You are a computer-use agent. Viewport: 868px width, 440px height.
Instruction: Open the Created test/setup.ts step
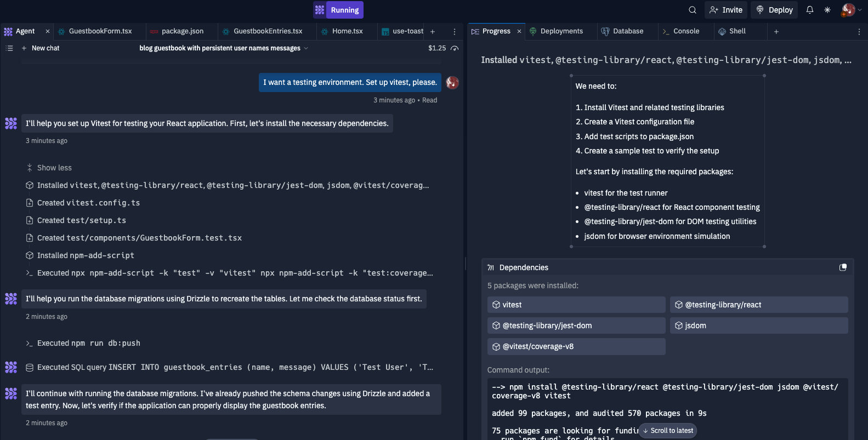76,220
